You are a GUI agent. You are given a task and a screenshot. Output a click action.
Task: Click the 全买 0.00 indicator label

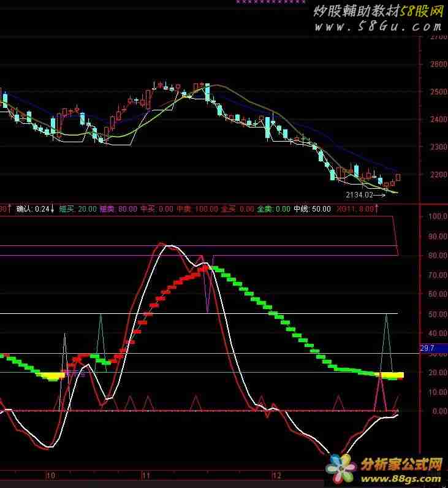click(237, 209)
